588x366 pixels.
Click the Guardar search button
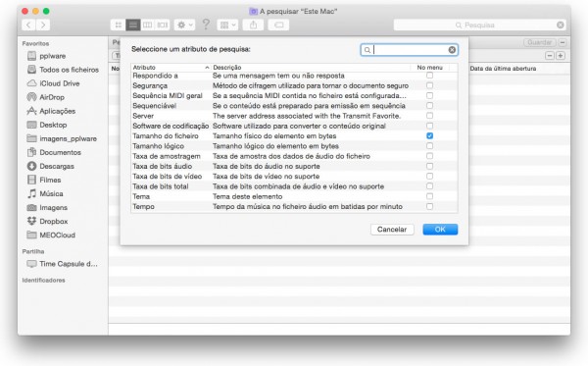click(x=540, y=42)
